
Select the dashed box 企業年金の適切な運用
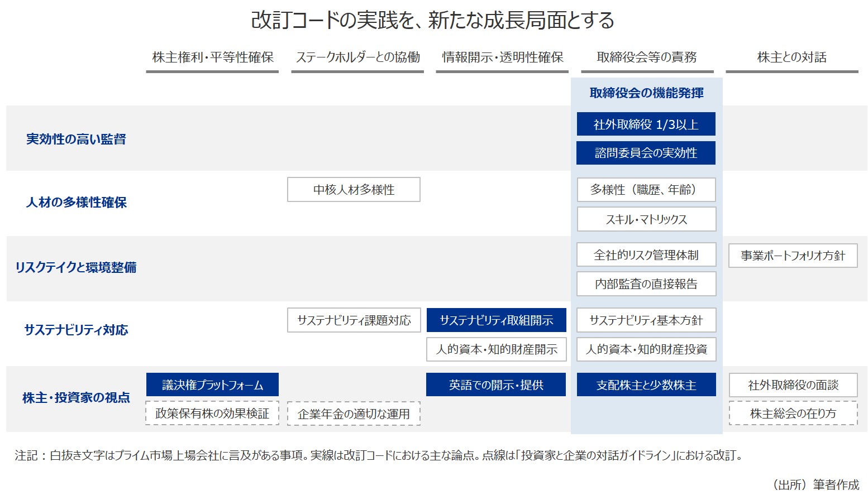click(x=354, y=414)
